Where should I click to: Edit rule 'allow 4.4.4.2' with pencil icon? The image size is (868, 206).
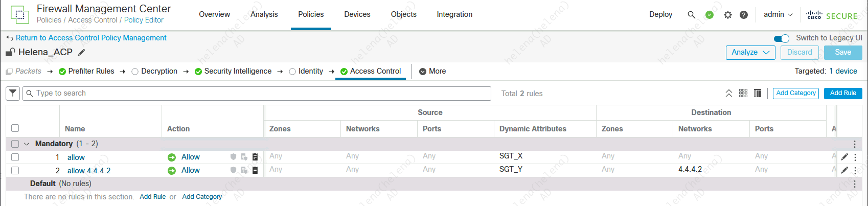844,170
